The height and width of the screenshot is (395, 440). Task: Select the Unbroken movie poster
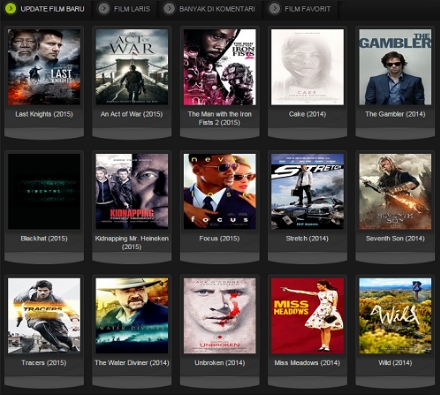click(x=220, y=316)
